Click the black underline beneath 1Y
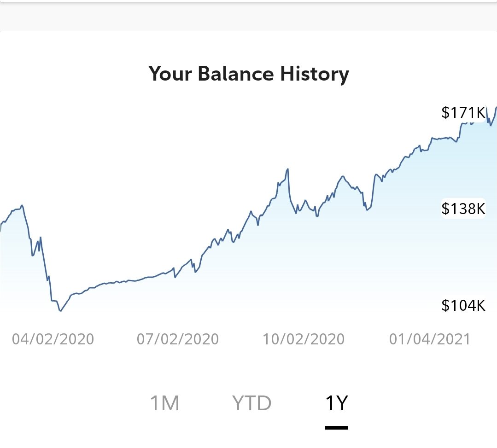497x448 pixels. coord(336,428)
